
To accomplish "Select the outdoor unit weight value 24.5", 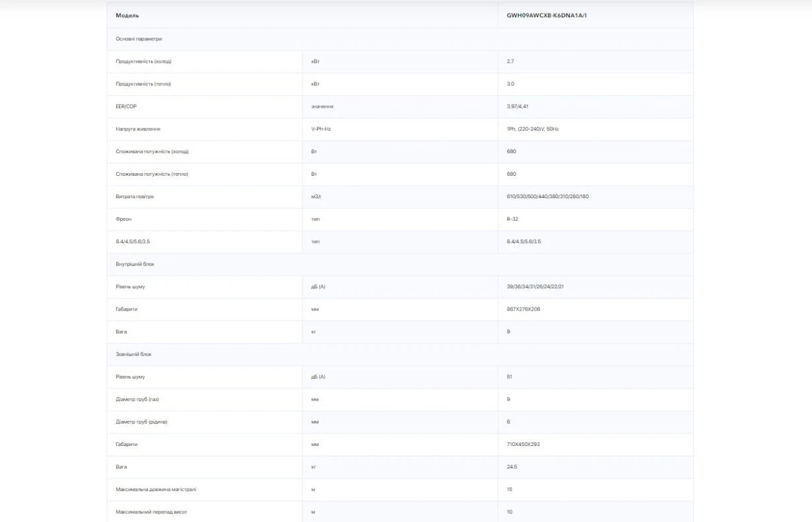I will tap(512, 466).
